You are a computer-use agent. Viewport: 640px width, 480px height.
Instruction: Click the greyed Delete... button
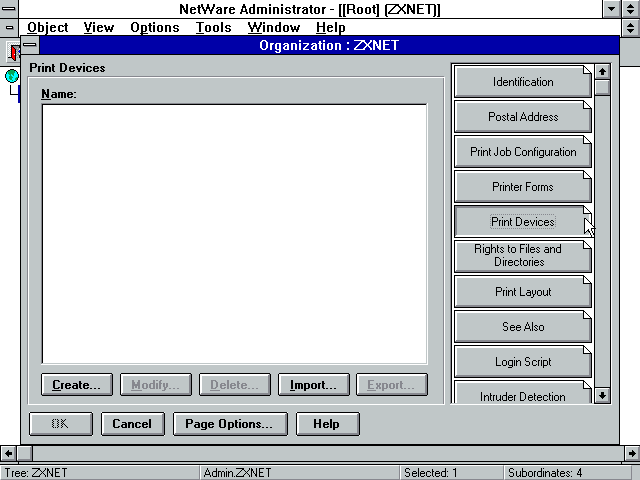(235, 384)
